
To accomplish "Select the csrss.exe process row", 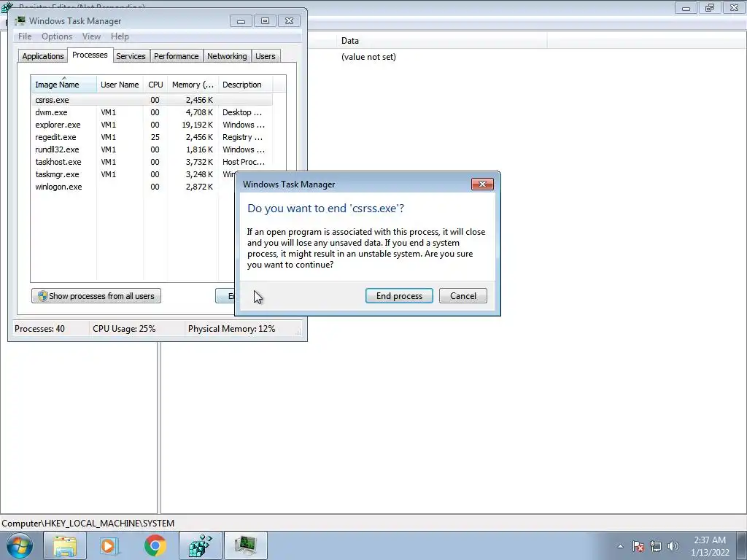I will (152, 100).
